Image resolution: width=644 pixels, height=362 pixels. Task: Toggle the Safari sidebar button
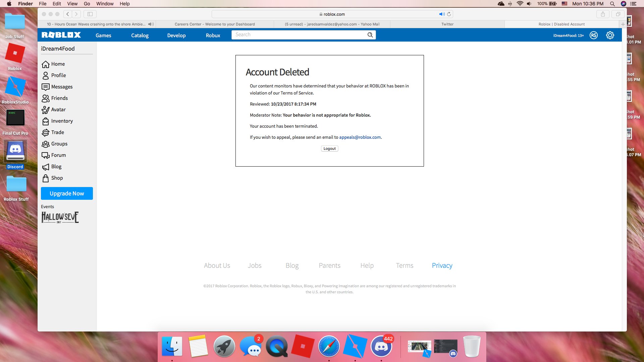90,14
